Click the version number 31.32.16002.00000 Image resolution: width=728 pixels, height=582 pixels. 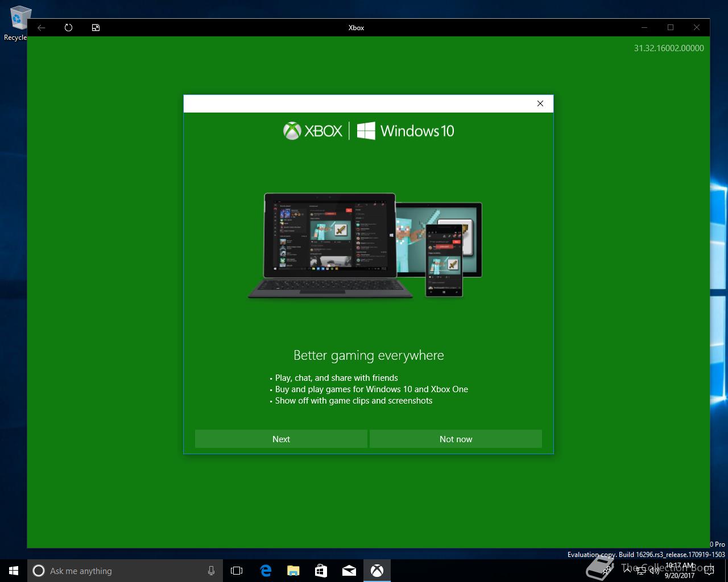click(669, 48)
